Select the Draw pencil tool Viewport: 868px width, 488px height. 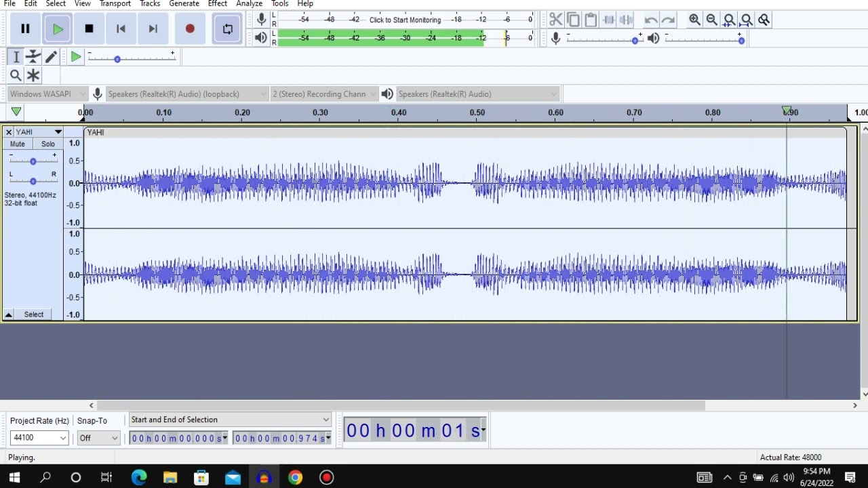51,57
